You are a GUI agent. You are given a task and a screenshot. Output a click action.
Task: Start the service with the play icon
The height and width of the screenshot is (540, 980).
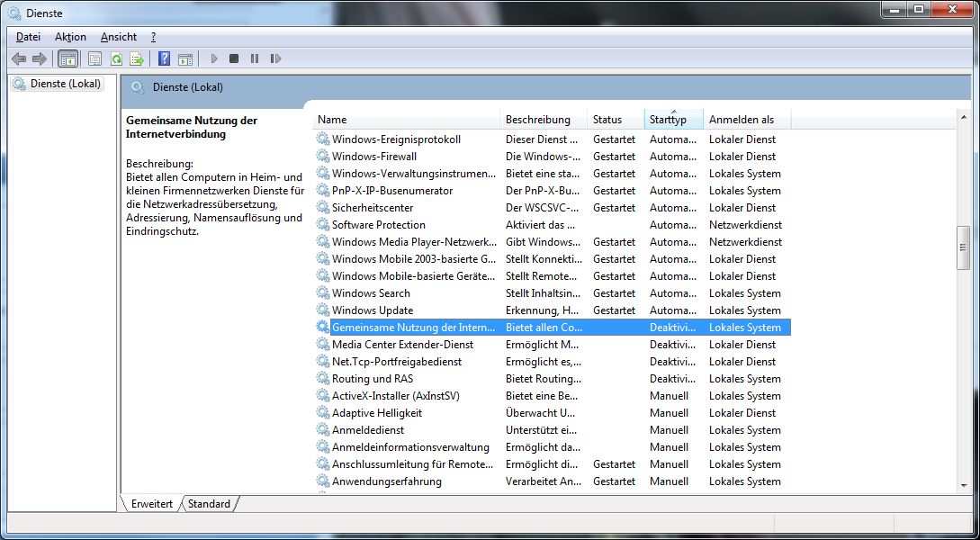pos(214,58)
